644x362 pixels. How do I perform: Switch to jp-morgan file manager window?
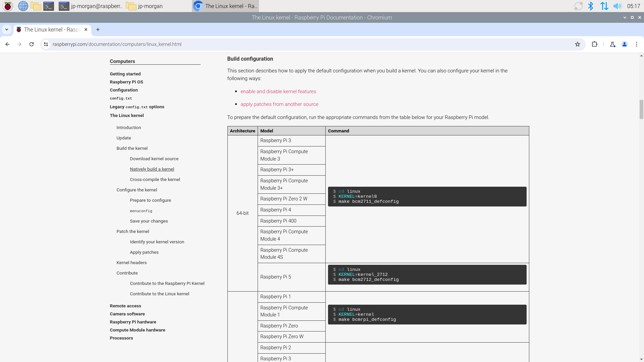point(145,6)
